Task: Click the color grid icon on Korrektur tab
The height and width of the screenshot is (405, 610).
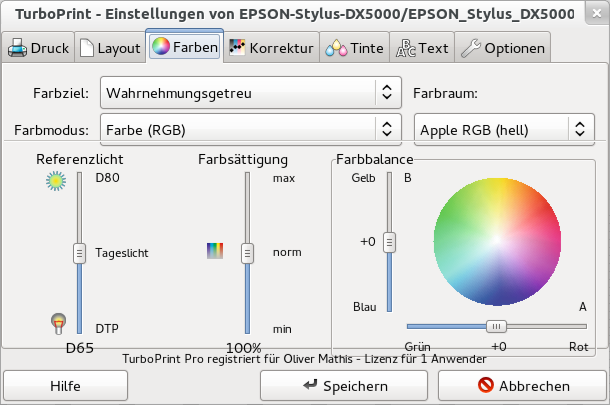Action: point(237,48)
